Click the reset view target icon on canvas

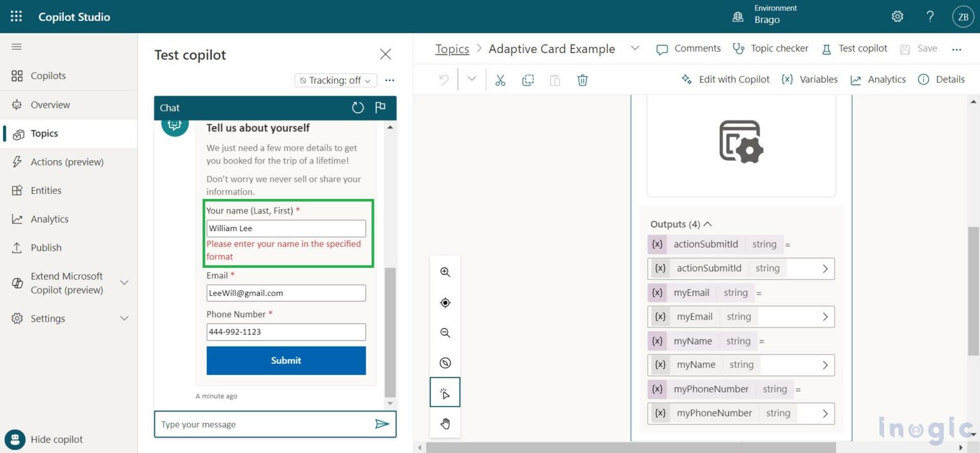coord(445,302)
